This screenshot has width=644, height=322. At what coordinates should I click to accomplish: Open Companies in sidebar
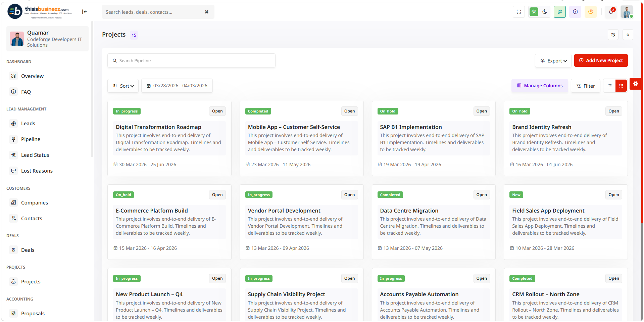[34, 202]
